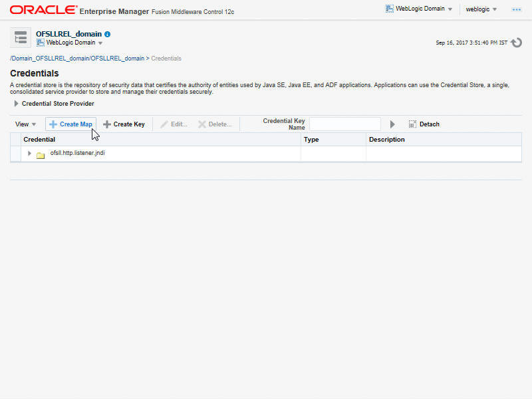
Task: Click the Credentials breadcrumb text
Action: point(166,59)
